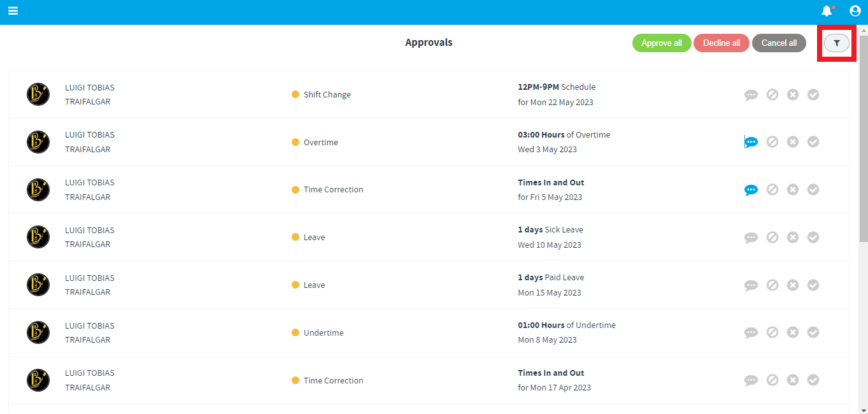Open comments on the Mon 17 Apr Time Correction
This screenshot has height=414, width=868.
pyautogui.click(x=751, y=380)
